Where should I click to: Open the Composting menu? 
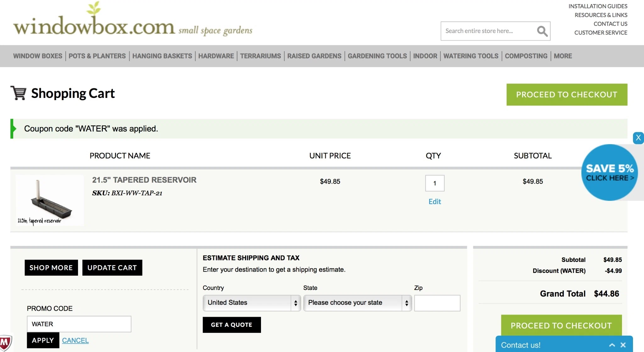click(526, 56)
